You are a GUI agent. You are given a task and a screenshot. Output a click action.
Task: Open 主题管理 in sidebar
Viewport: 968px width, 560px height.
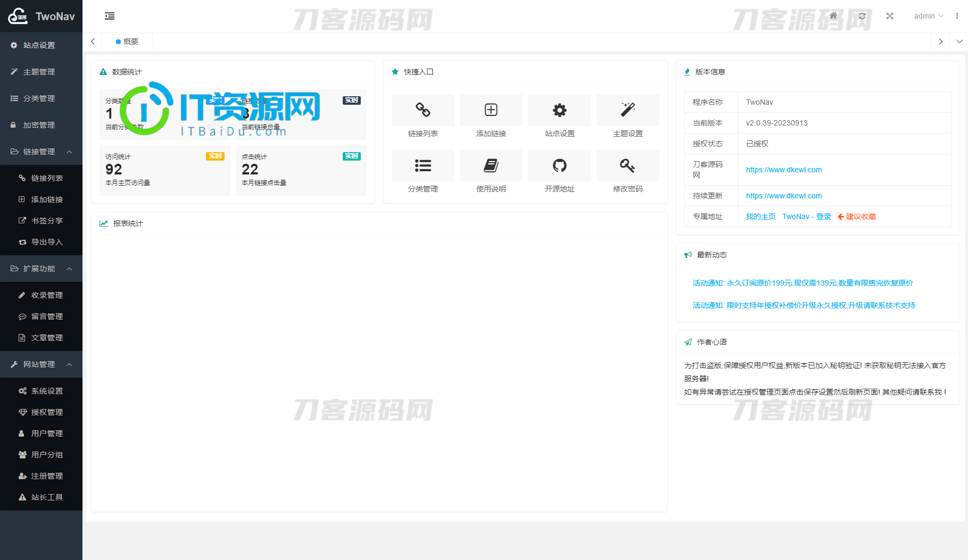pos(41,72)
